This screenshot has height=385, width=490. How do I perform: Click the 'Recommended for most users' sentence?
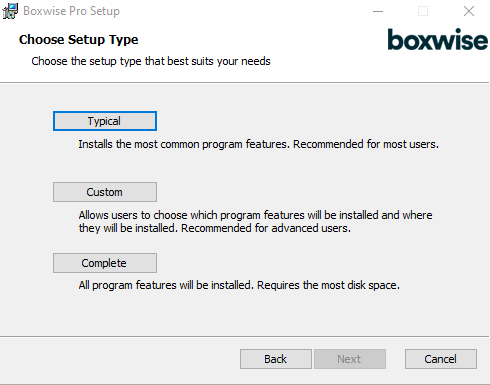click(x=366, y=144)
